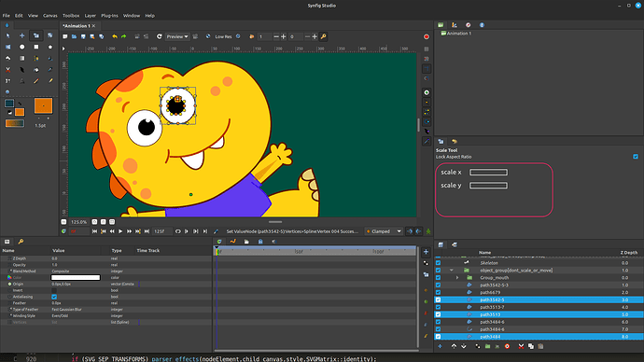Viewport: 644px width, 362px height.
Task: Click the scale x input field
Action: pos(488,173)
